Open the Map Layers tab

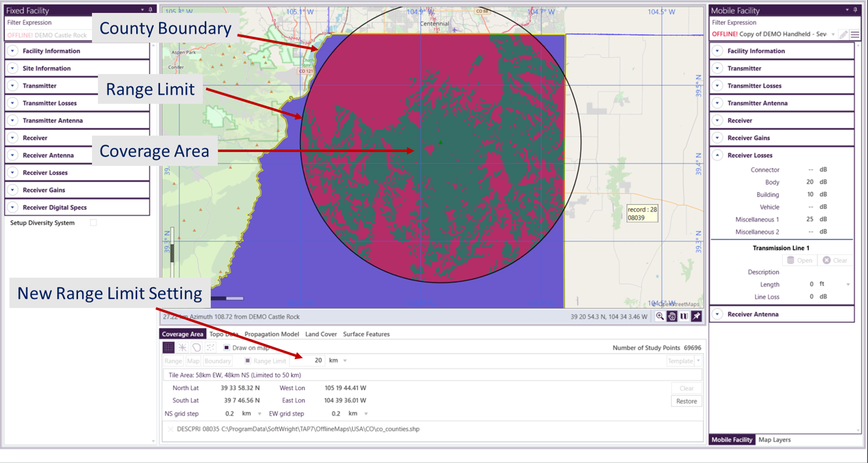point(774,439)
